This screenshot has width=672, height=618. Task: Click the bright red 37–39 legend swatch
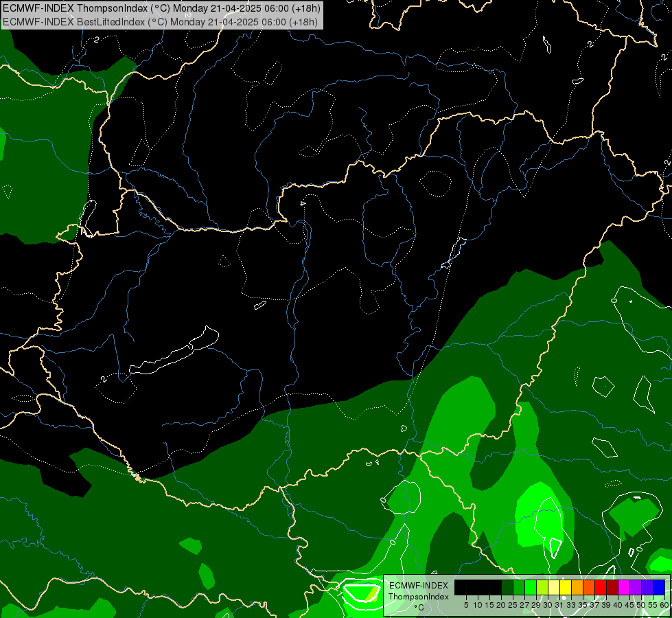(x=601, y=587)
